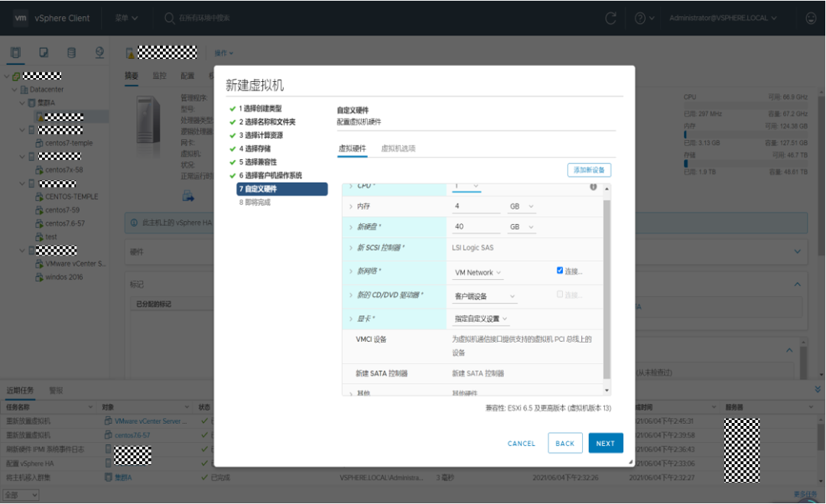Open the hard disk GB unit dropdown
The height and width of the screenshot is (504, 826).
pyautogui.click(x=521, y=227)
